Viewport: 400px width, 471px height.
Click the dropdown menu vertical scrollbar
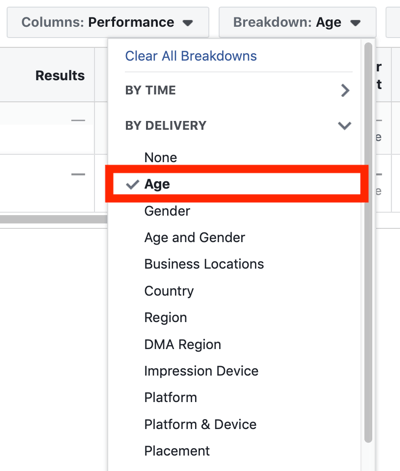368,242
